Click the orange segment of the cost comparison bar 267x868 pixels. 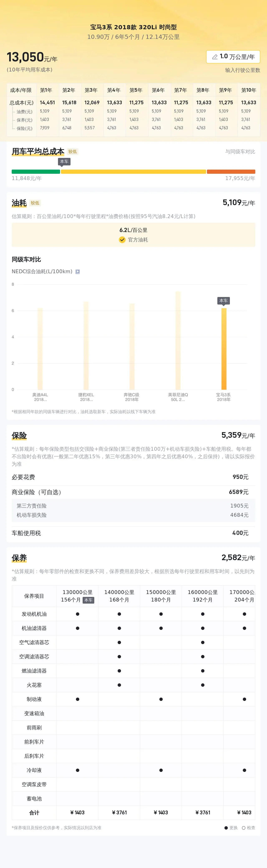pos(231,171)
